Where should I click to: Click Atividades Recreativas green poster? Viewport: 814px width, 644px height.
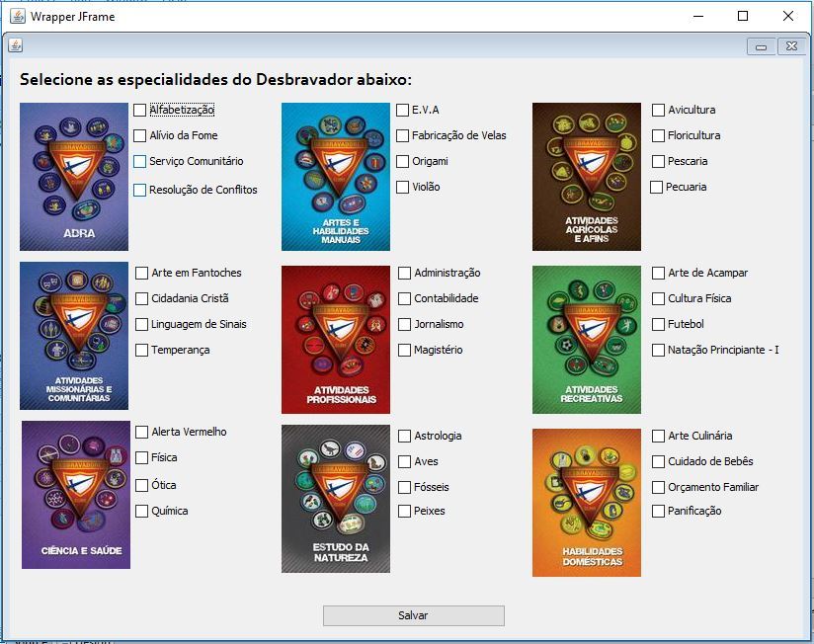pos(587,340)
